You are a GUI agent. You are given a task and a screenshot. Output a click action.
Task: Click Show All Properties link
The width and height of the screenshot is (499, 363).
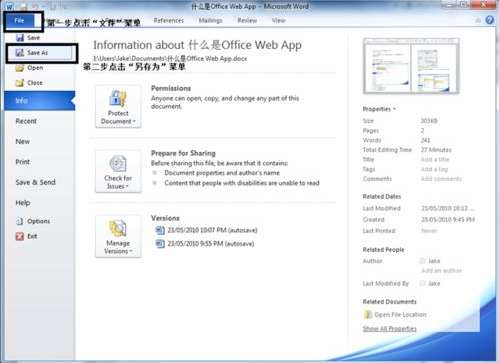(x=389, y=329)
